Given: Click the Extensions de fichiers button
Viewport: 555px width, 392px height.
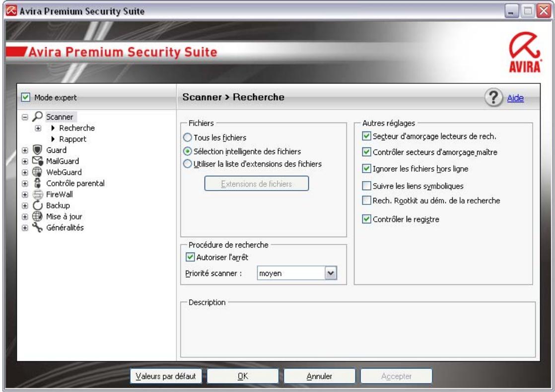Looking at the screenshot, I should [x=256, y=184].
